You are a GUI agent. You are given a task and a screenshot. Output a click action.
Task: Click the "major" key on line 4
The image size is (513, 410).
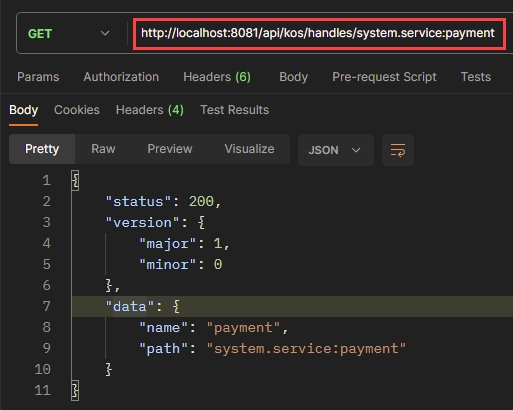pyautogui.click(x=167, y=244)
